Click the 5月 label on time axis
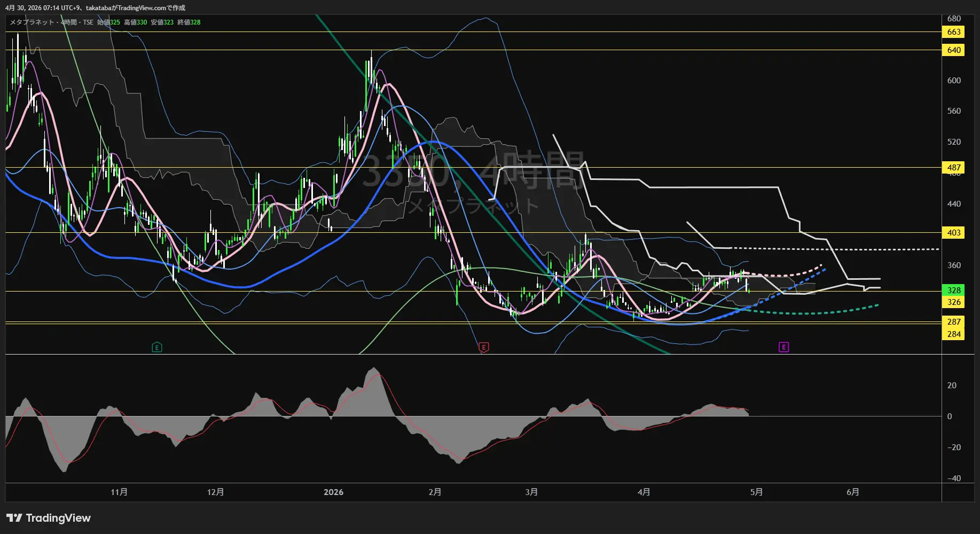 click(x=756, y=492)
